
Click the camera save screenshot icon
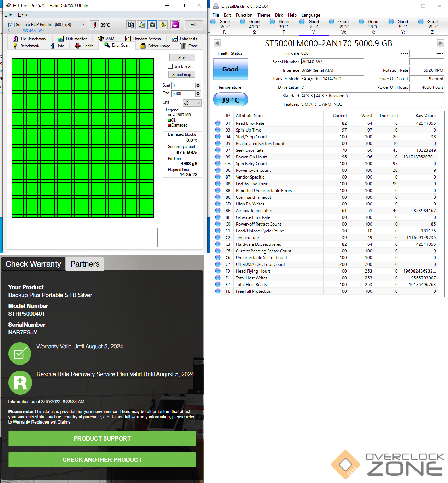coord(152,25)
